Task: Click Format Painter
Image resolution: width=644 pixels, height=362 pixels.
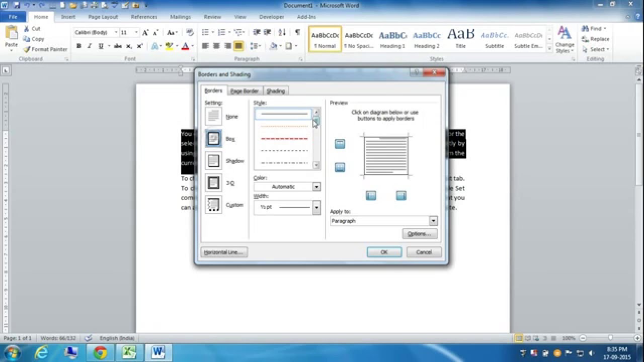Action: point(45,49)
